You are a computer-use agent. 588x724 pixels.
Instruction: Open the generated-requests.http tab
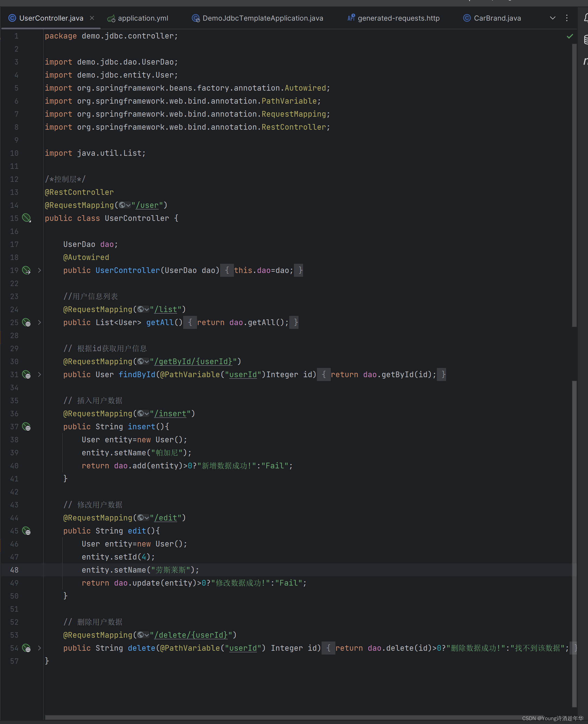click(398, 18)
